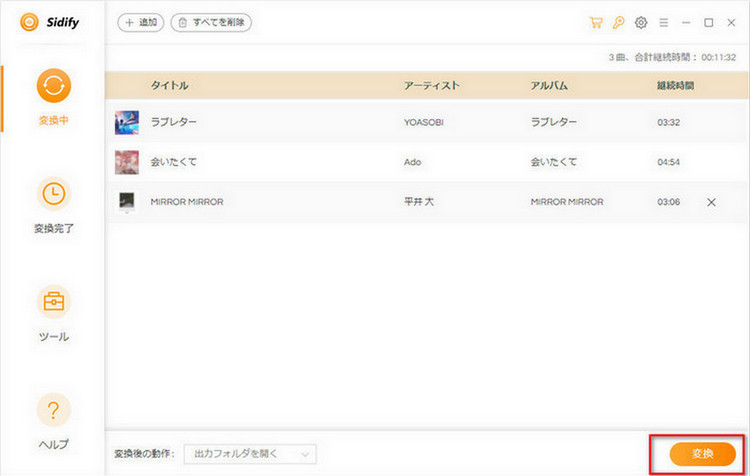Viewport: 750px width, 476px height.
Task: Click the 変換後の動作 label
Action: pos(144,454)
